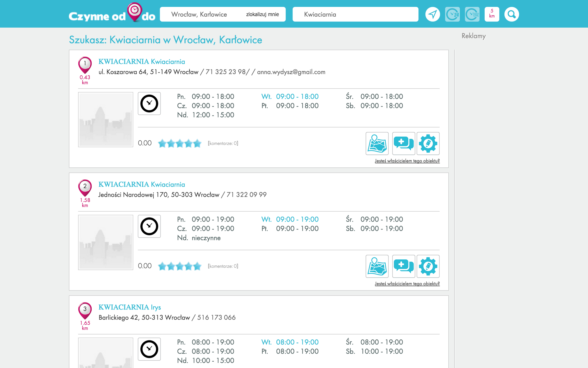Click the clock icon for Jedności Narodowej listing
The image size is (588, 368).
coord(149,226)
